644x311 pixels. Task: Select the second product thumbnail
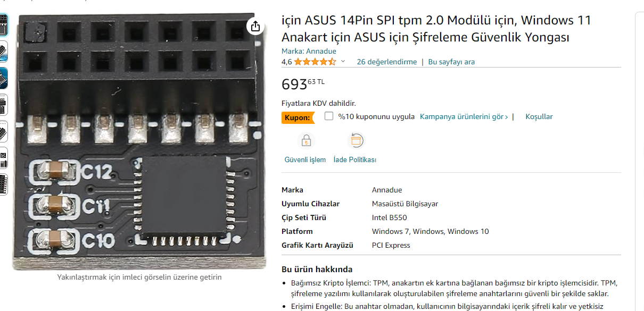(x=3, y=52)
